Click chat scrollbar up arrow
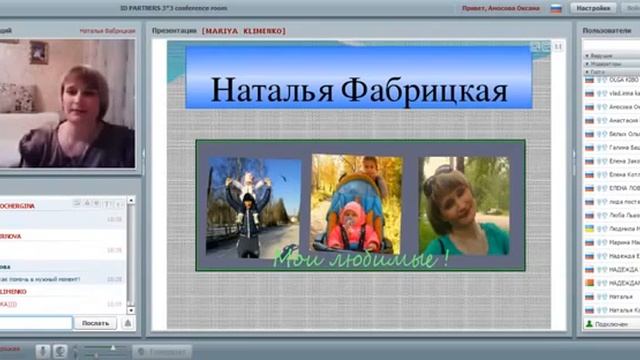The image size is (640, 360). [131, 200]
